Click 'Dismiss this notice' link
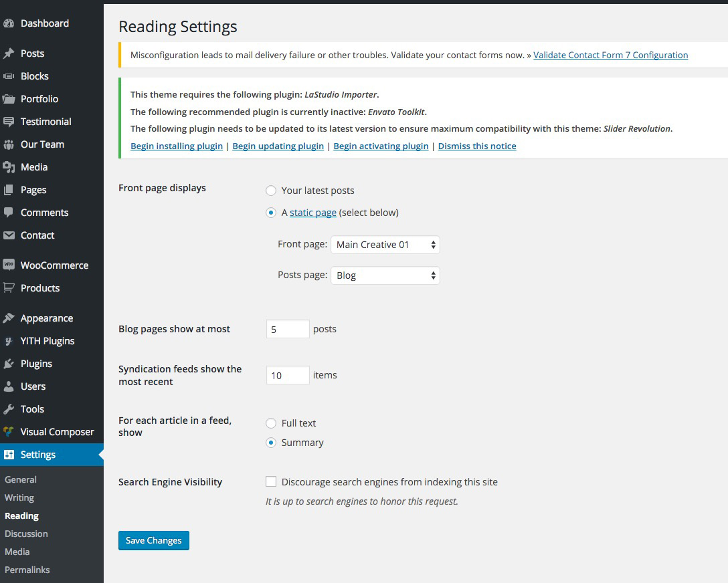Viewport: 728px width, 583px height. [477, 146]
